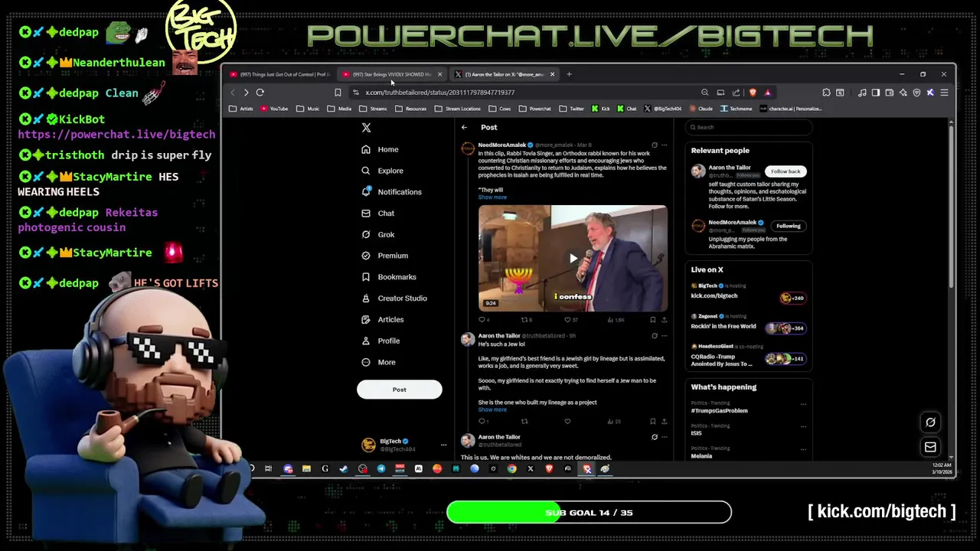
Task: Open the browser hamburger menu
Action: coord(944,93)
